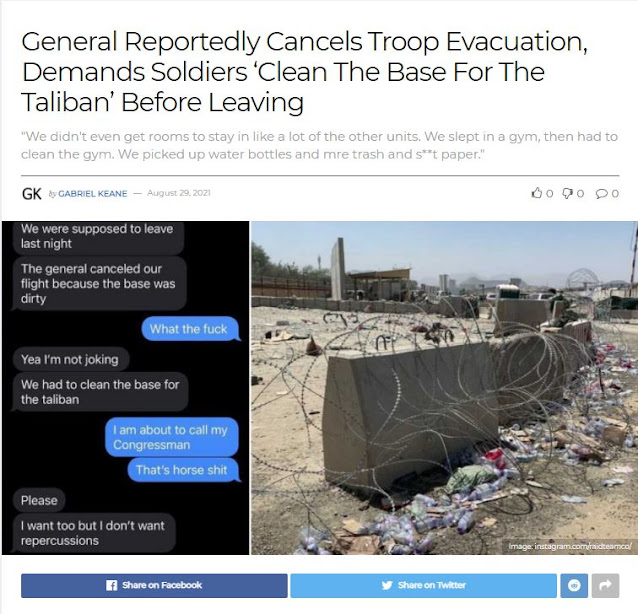Click the thumbs-up like icon

click(537, 193)
